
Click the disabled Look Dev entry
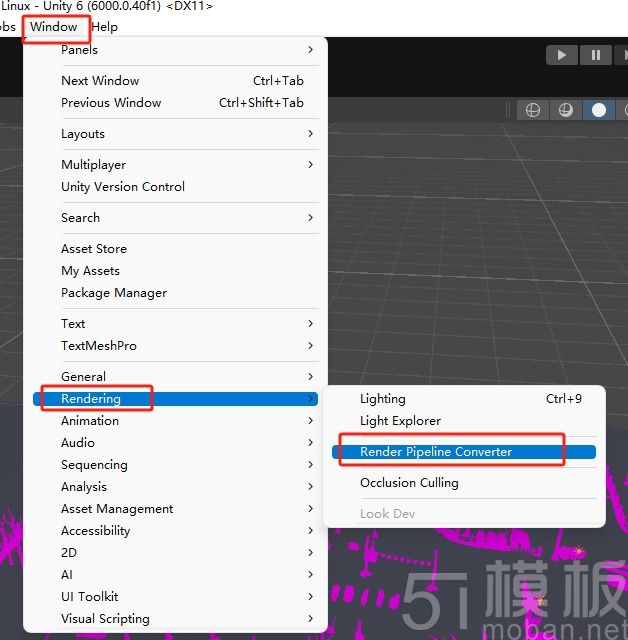click(464, 514)
